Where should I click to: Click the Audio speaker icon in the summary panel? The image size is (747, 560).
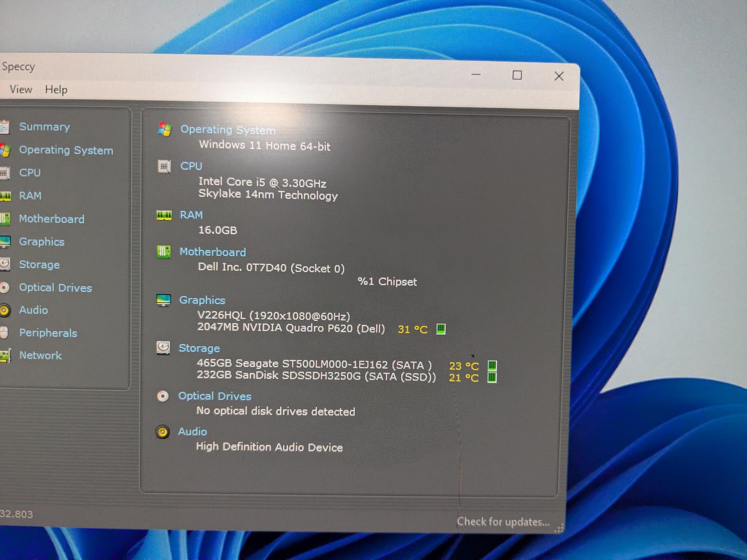[x=163, y=432]
